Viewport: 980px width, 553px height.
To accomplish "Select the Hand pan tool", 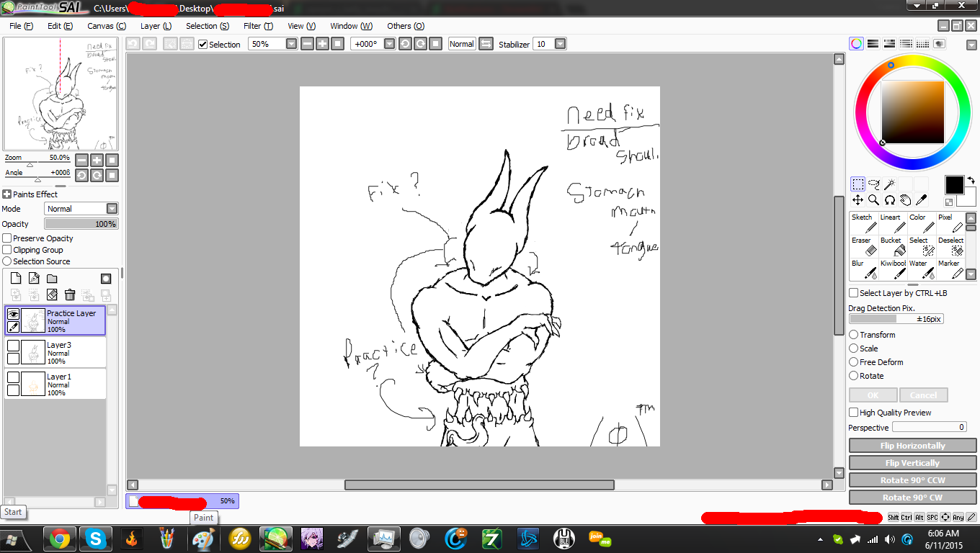I will click(x=905, y=199).
